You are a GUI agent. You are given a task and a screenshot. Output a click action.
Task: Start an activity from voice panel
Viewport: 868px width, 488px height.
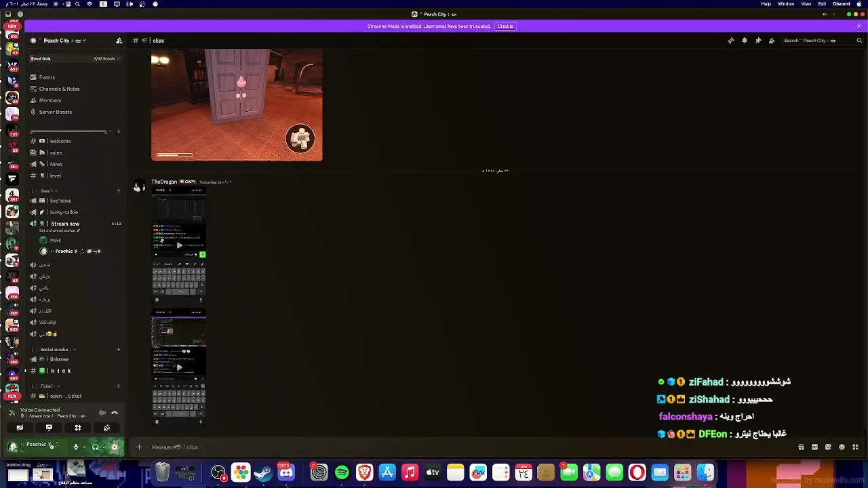click(x=78, y=428)
